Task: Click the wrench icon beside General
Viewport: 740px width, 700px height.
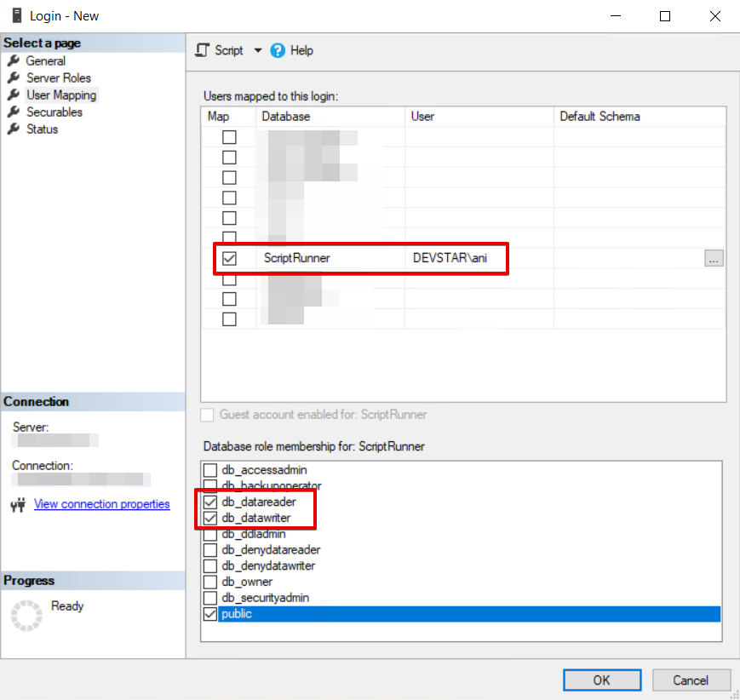Action: 14,60
